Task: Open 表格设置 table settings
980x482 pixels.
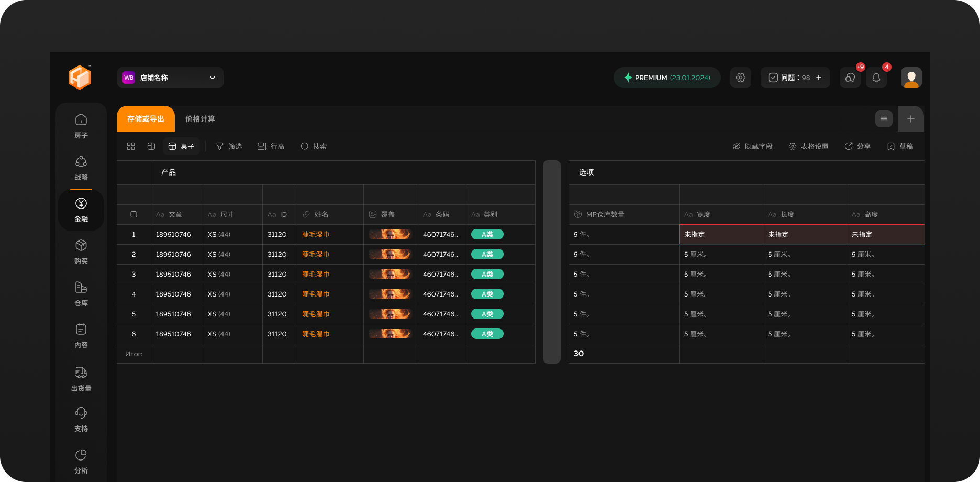Action: click(x=808, y=146)
